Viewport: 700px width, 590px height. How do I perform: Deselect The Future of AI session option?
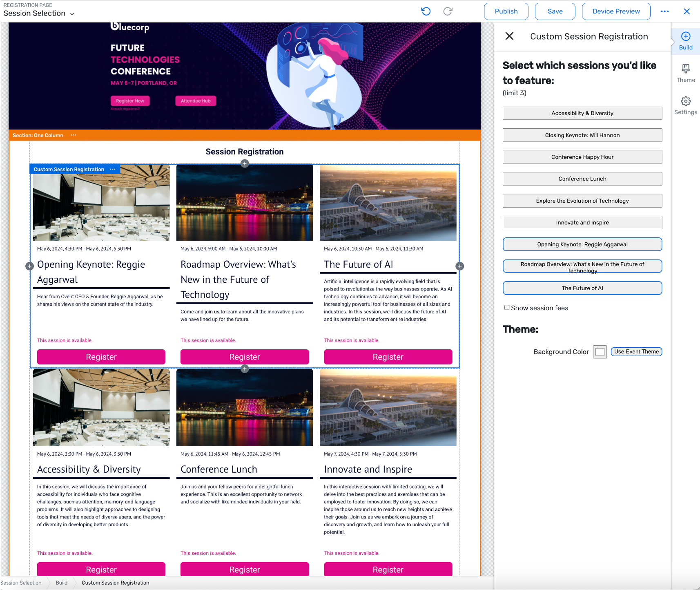[x=582, y=288]
